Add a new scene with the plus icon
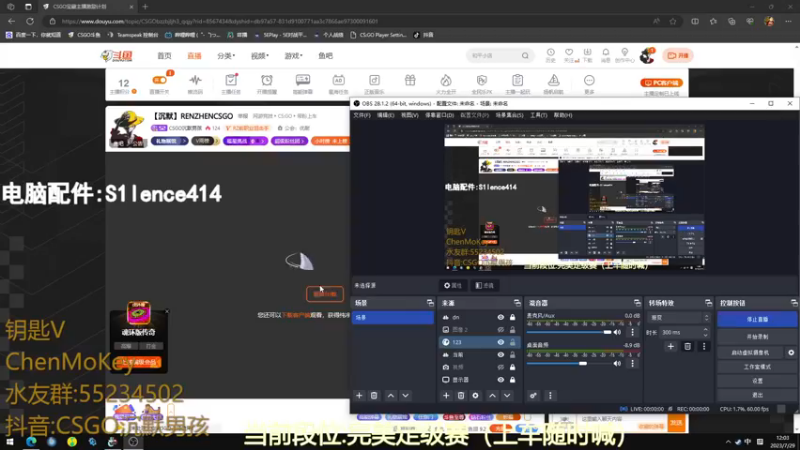Image resolution: width=800 pixels, height=450 pixels. [359, 395]
